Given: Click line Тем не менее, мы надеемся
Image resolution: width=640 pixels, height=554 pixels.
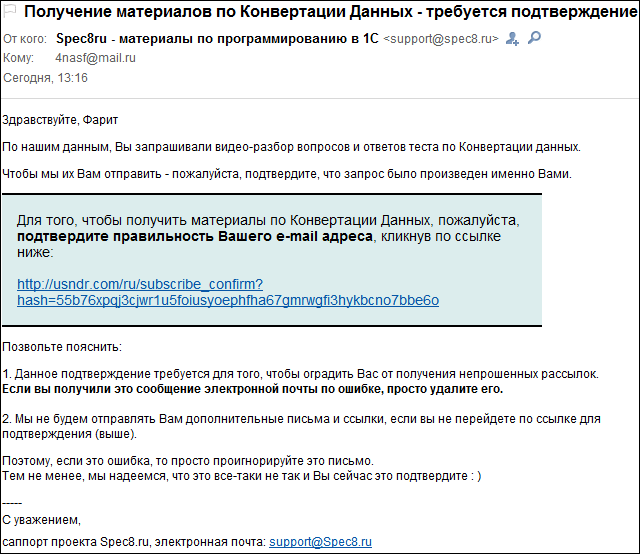Looking at the screenshot, I should point(242,476).
